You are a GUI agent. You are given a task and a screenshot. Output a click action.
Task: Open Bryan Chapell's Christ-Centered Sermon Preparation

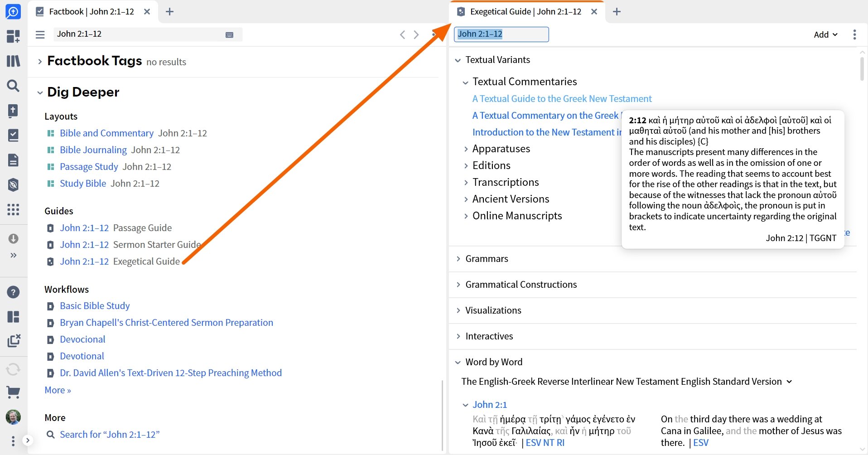click(166, 323)
